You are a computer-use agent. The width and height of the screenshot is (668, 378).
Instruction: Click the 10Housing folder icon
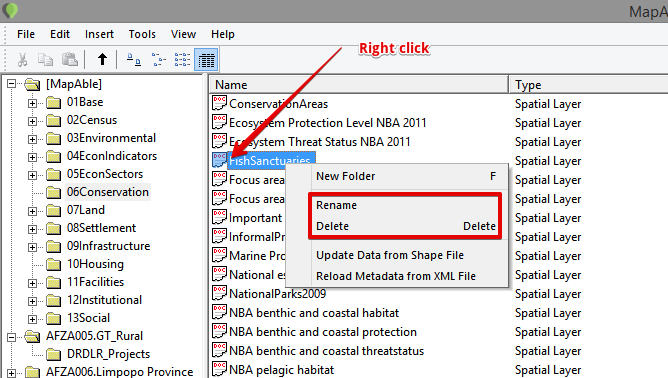point(54,265)
